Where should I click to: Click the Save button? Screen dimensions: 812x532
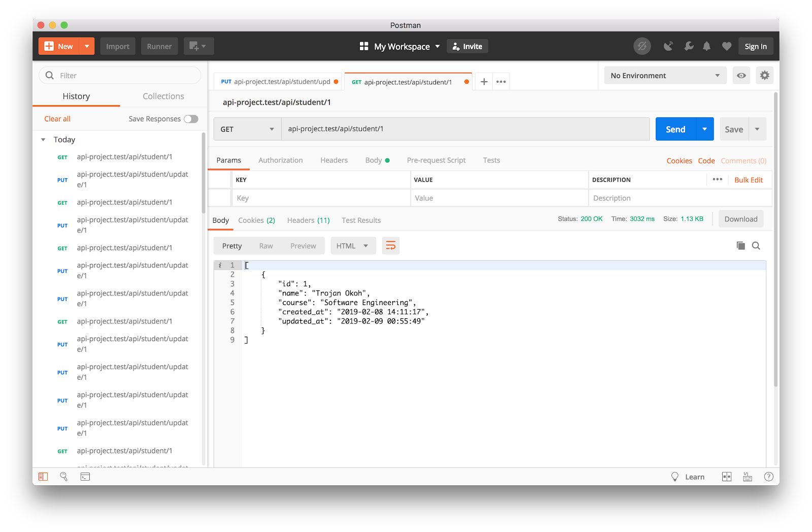pyautogui.click(x=734, y=129)
